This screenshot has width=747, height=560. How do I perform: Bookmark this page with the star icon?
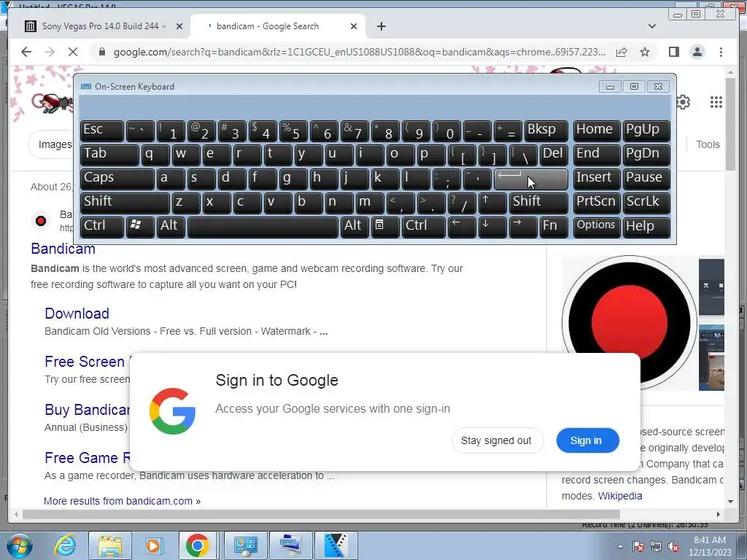645,52
